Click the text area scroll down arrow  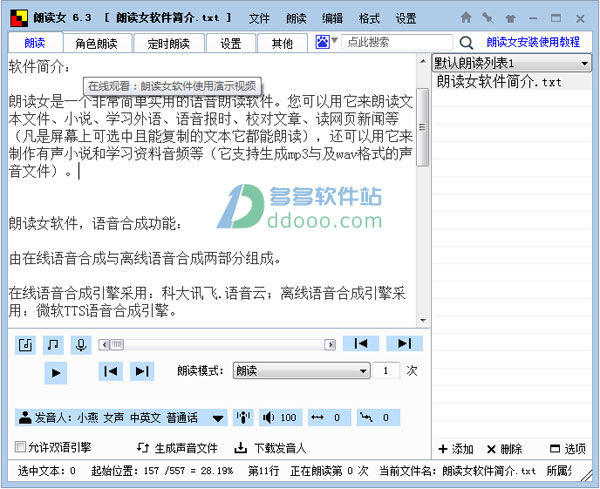click(x=422, y=320)
